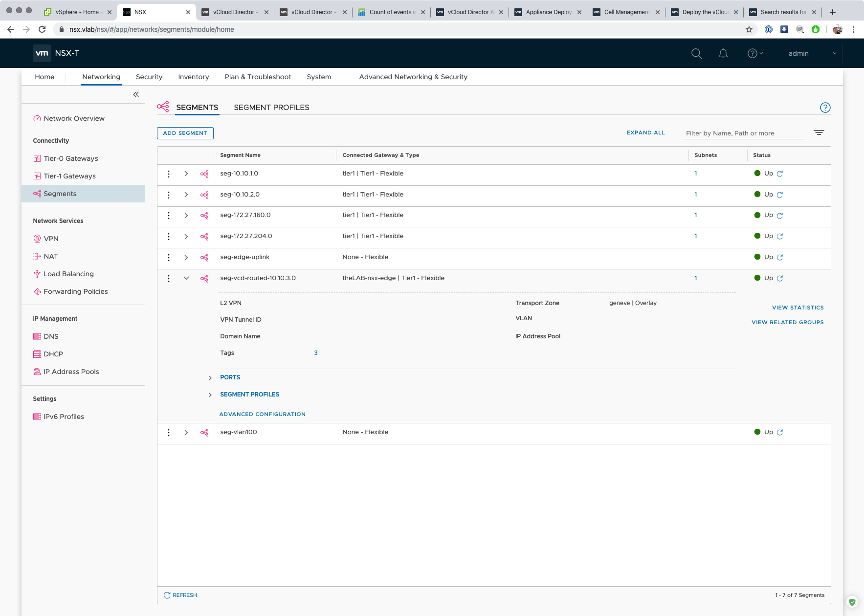Open ADVANCED CONFIGURATION link

[x=263, y=414]
